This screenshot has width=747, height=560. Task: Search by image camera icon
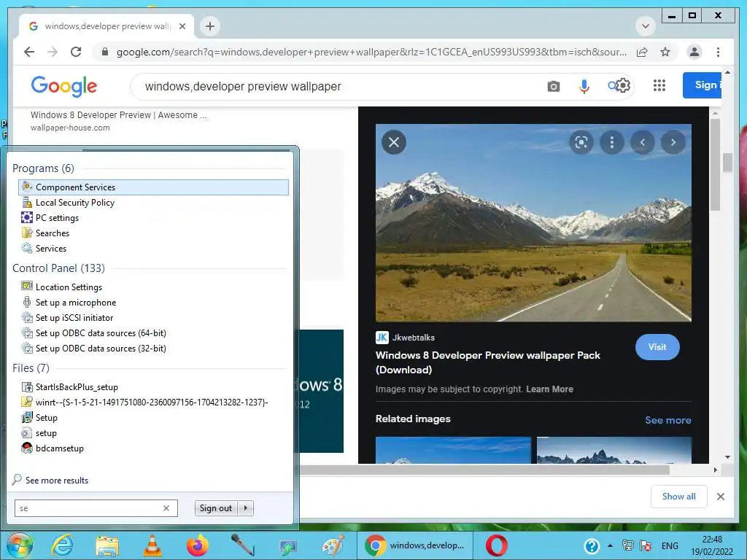click(554, 86)
